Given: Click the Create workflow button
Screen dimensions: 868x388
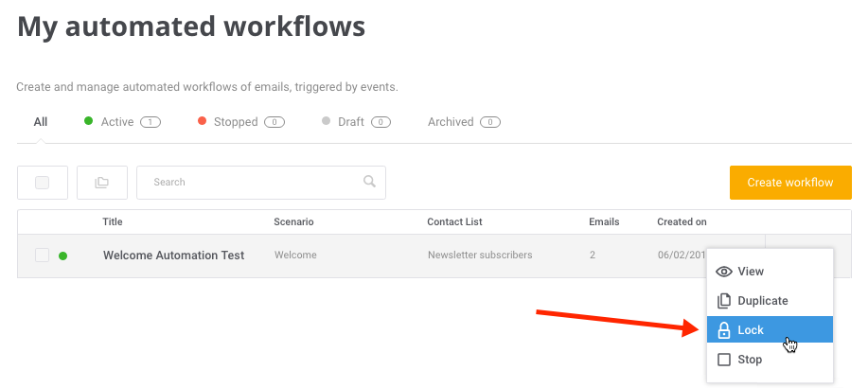Looking at the screenshot, I should pyautogui.click(x=790, y=182).
